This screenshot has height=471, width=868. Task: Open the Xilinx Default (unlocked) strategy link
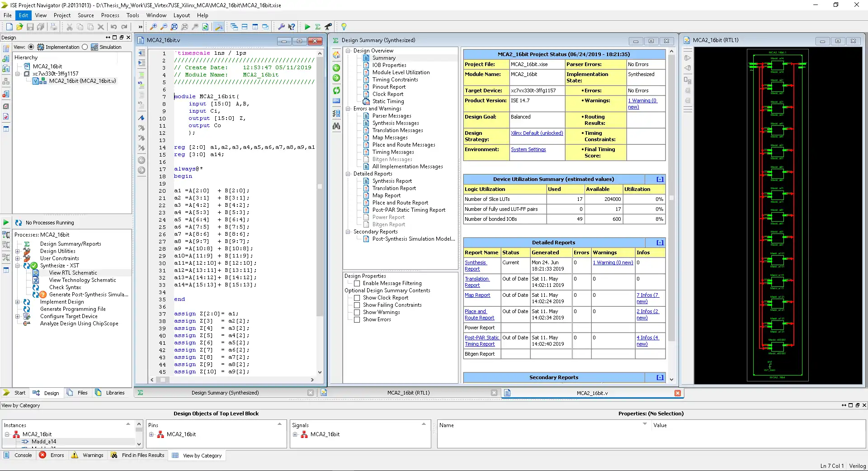537,133
